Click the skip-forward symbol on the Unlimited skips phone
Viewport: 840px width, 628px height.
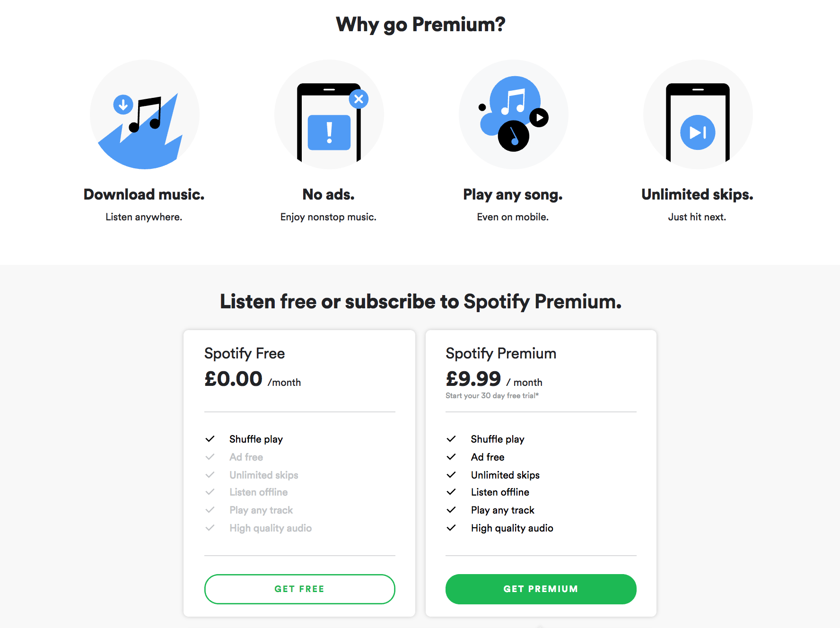(697, 133)
